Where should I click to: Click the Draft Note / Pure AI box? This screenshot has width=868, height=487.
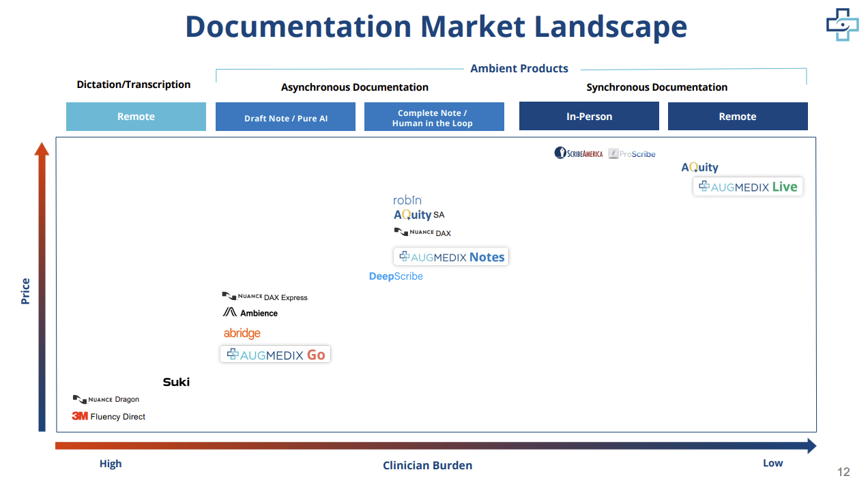(x=285, y=116)
